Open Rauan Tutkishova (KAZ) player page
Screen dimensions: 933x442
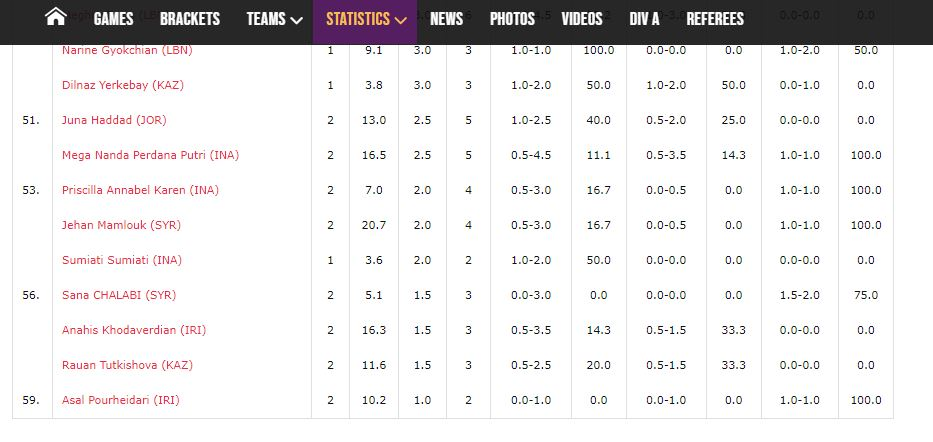pos(127,365)
